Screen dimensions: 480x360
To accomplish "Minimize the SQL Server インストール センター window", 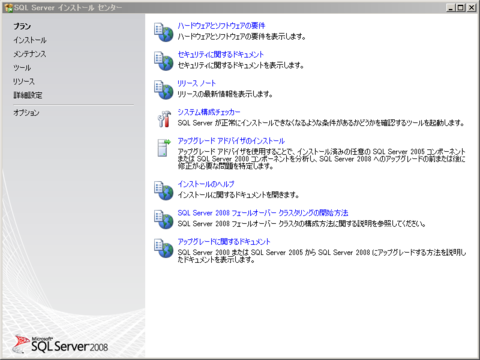I will click(451, 7).
